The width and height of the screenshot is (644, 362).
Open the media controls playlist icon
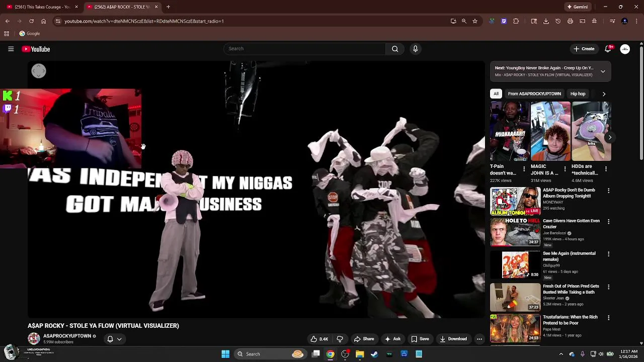point(612,21)
